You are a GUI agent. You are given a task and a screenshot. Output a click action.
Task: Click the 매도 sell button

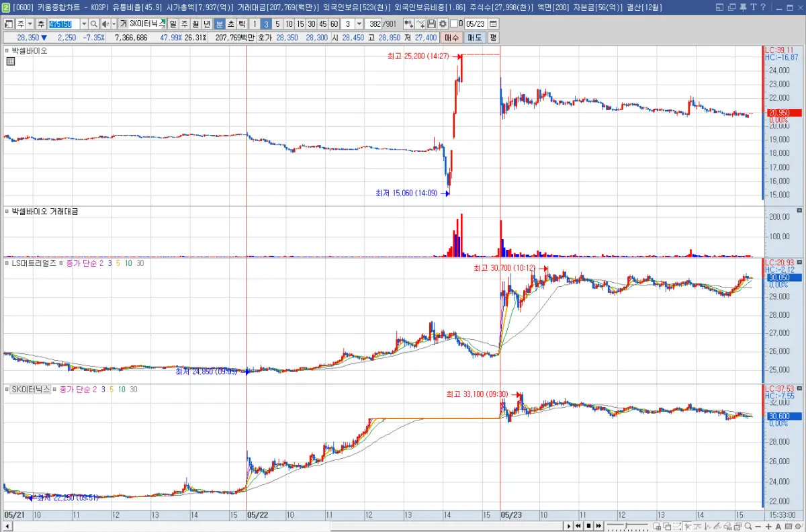[x=475, y=38]
